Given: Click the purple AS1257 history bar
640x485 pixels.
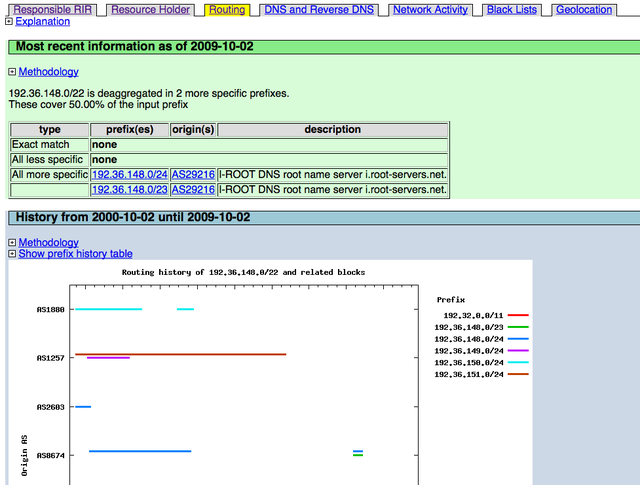Looking at the screenshot, I should pos(108,358).
